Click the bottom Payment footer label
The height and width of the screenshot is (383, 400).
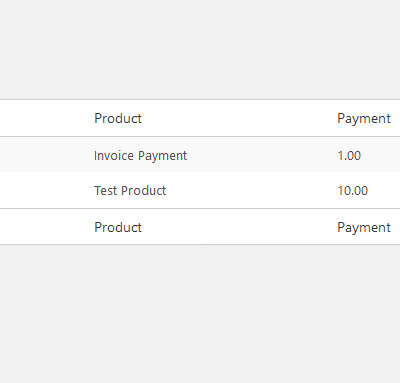(364, 228)
